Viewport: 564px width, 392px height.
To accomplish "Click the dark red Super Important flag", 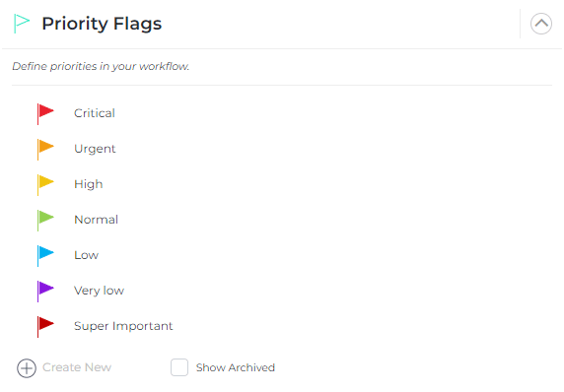I will (45, 327).
